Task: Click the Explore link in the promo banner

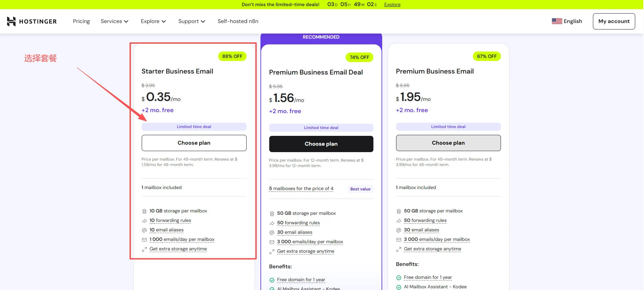Action: coord(392,4)
